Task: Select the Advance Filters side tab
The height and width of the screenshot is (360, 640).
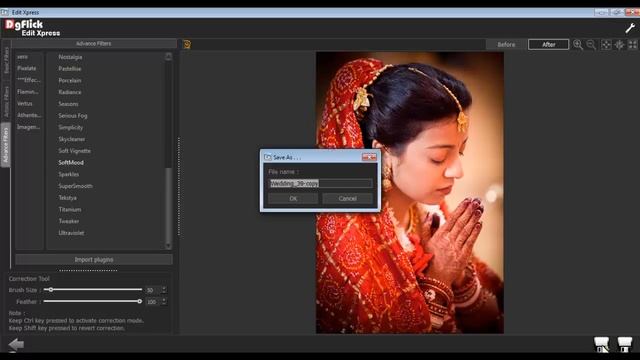Action: [x=6, y=145]
